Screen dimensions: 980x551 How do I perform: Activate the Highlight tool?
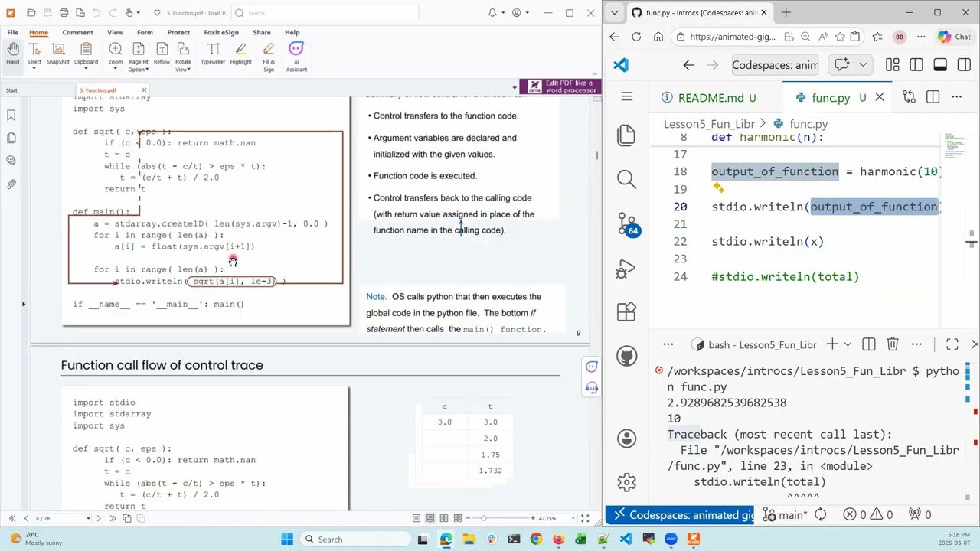click(x=240, y=54)
